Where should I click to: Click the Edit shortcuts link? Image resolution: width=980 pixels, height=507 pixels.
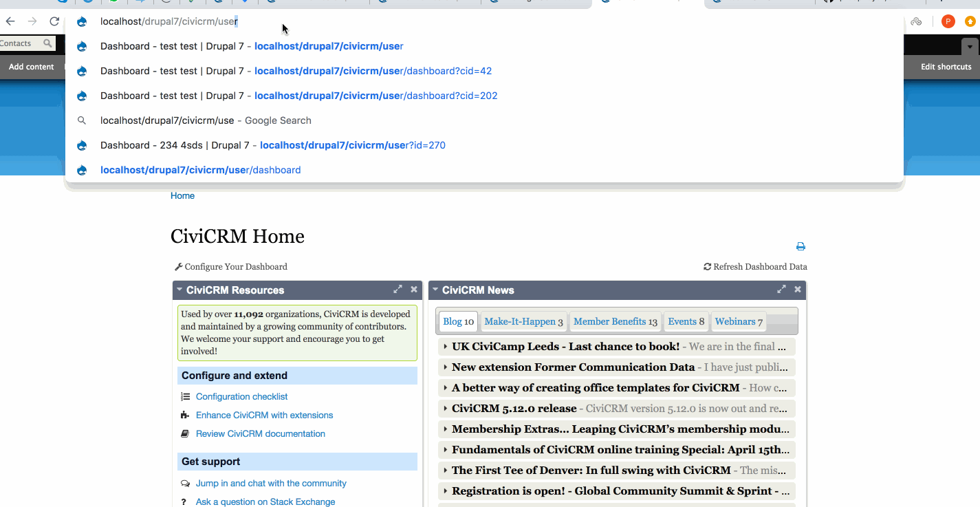click(x=946, y=67)
